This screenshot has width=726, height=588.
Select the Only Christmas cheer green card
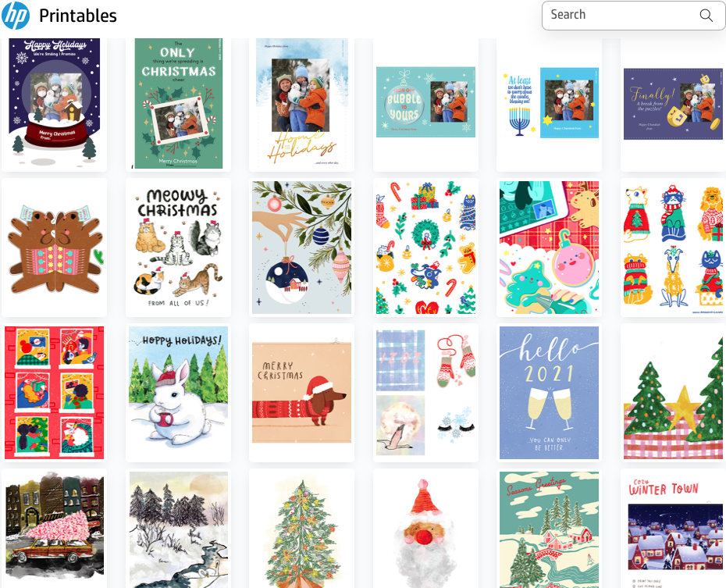(178, 103)
